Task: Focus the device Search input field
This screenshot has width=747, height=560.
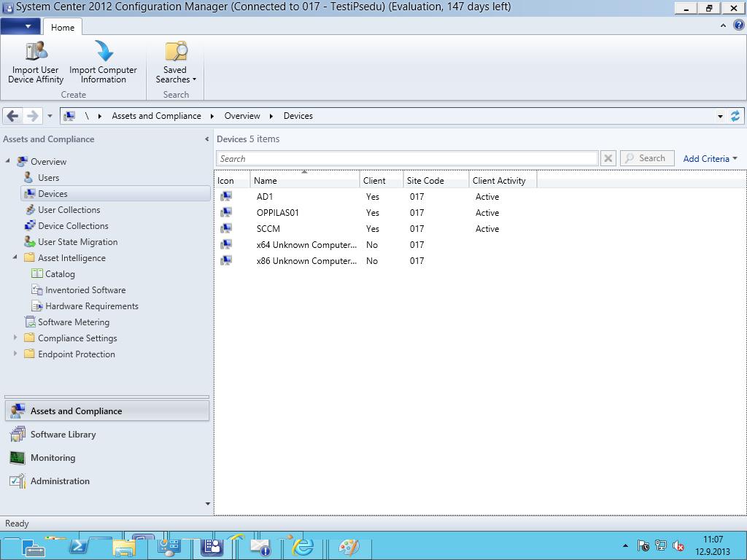Action: (x=407, y=158)
